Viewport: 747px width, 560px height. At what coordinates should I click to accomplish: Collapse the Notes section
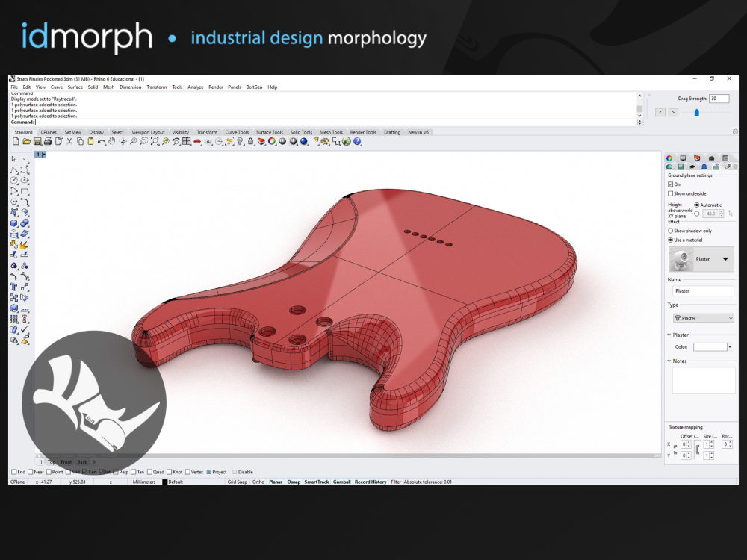669,361
